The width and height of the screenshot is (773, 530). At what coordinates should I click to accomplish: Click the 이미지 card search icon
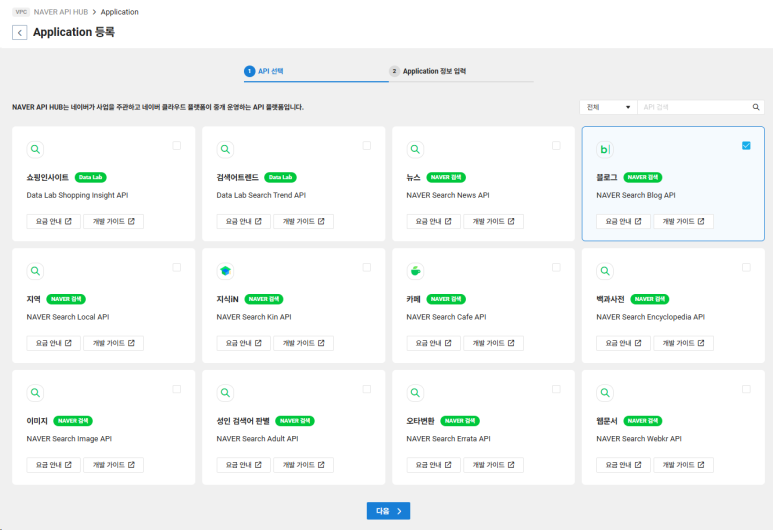click(35, 392)
